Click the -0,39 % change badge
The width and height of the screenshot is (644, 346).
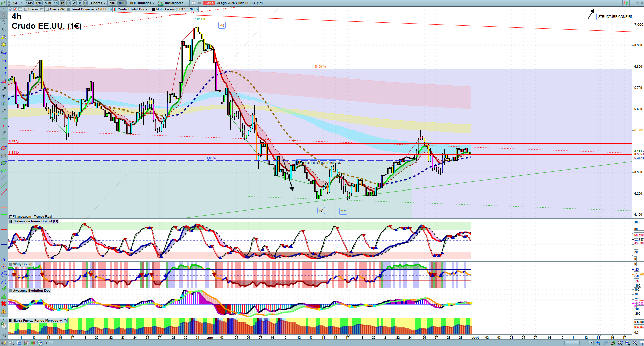(x=209, y=3)
